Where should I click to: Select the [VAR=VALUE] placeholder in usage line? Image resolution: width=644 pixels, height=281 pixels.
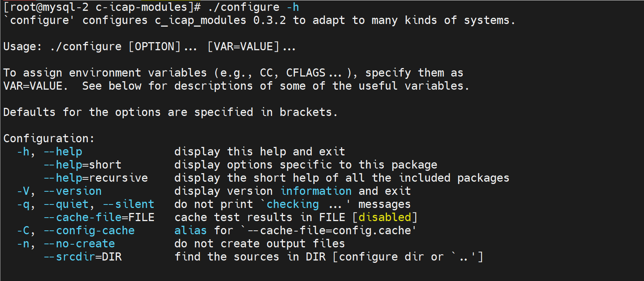click(243, 47)
